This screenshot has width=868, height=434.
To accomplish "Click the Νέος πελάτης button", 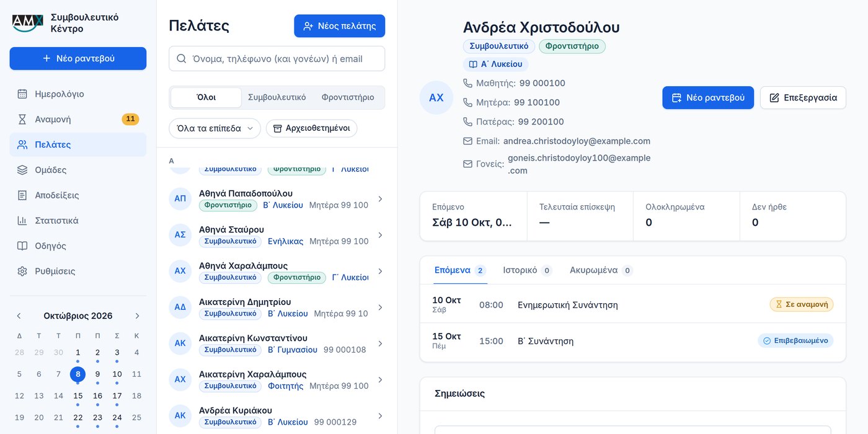I will [340, 26].
